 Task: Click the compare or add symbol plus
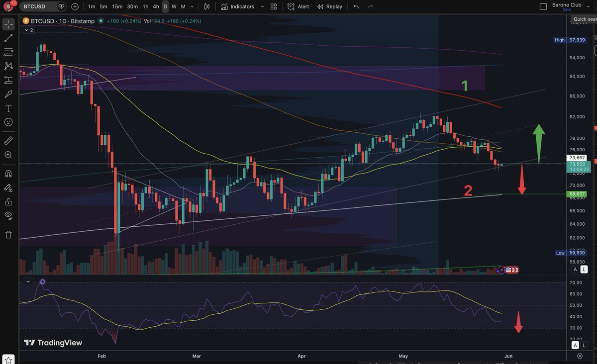[x=75, y=6]
